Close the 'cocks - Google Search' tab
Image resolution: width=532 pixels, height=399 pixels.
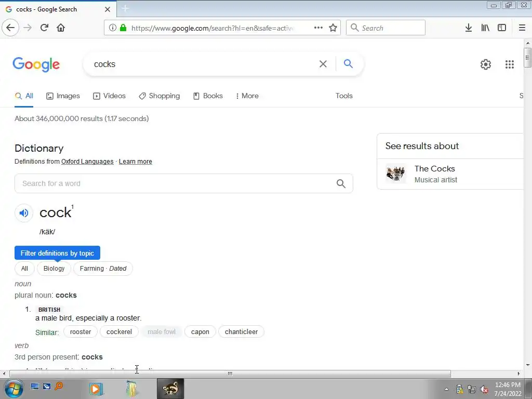(108, 9)
